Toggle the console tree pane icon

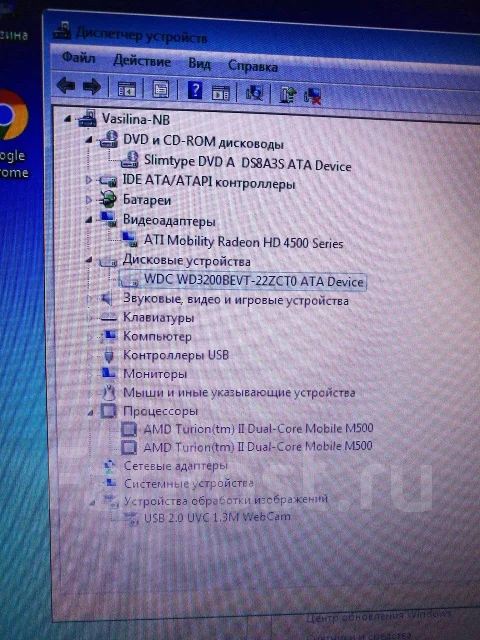pos(127,88)
